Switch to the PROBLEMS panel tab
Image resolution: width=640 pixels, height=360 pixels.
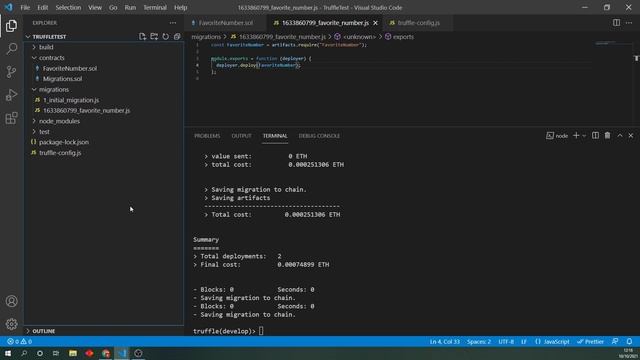click(x=207, y=136)
